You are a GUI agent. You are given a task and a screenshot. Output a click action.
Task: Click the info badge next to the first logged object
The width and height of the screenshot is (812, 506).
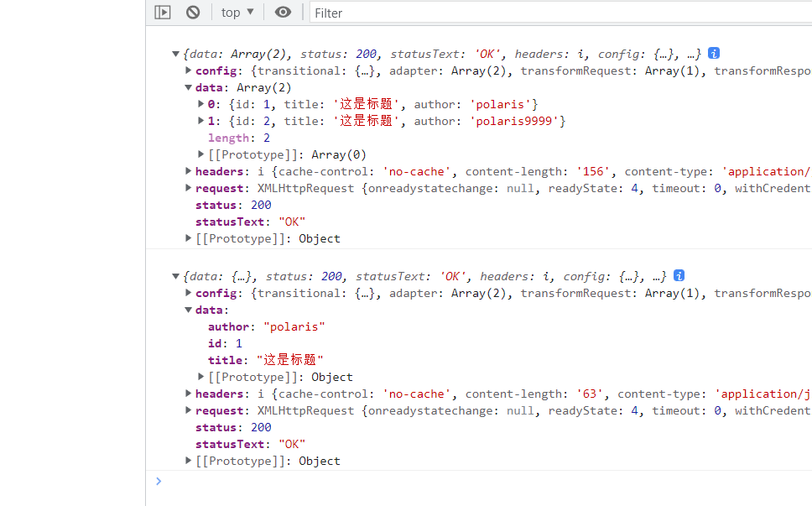714,54
